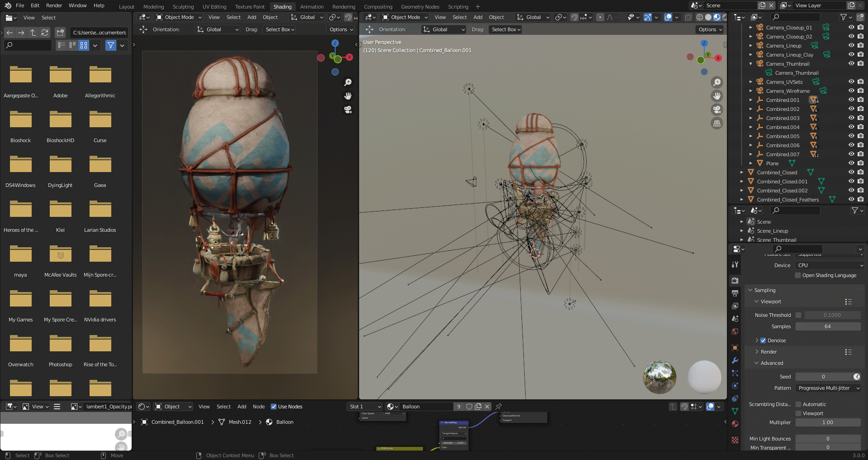The width and height of the screenshot is (868, 460).
Task: Switch to the Animation workspace tab
Action: coord(312,7)
